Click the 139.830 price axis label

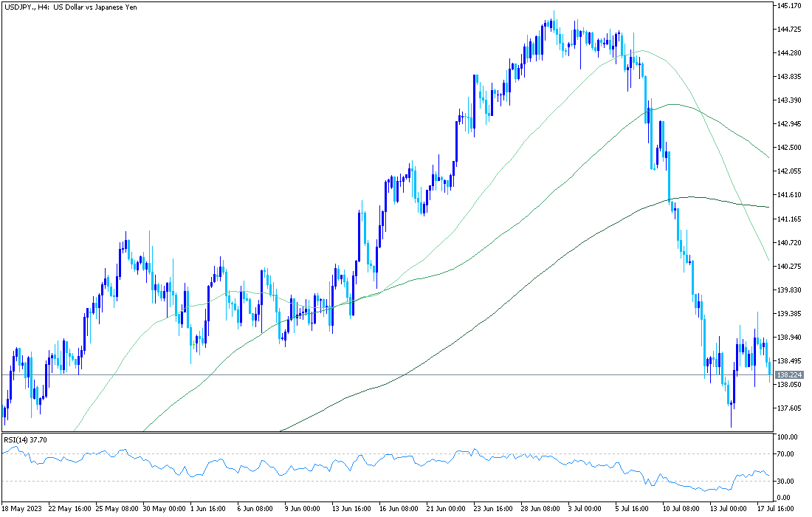coord(790,290)
